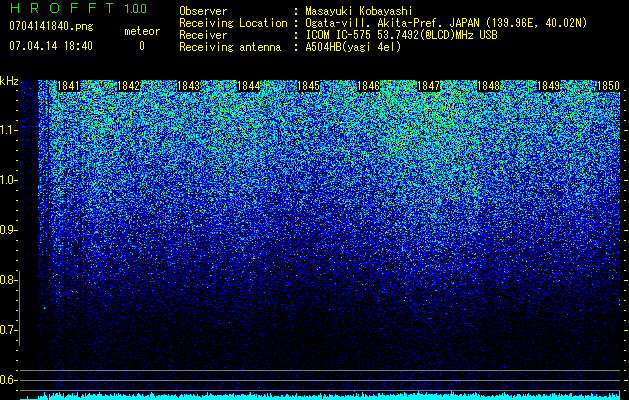629x400 pixels.
Task: Select the filename 0704141840.png
Action: [x=51, y=26]
